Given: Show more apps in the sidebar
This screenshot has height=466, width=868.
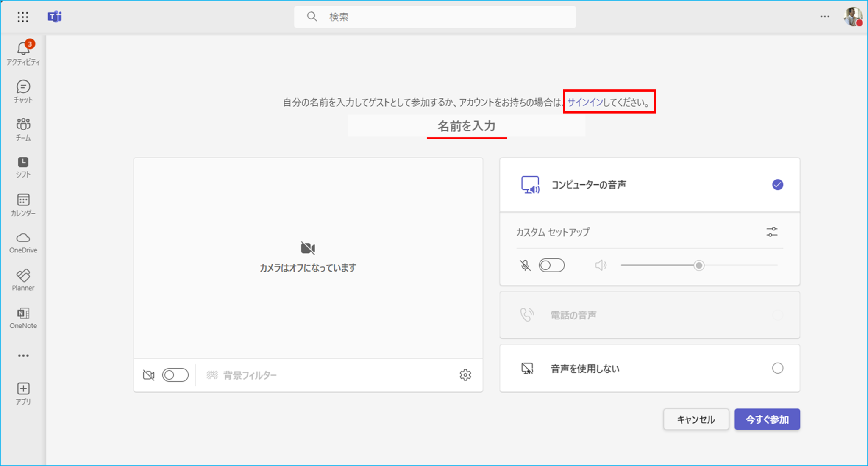Looking at the screenshot, I should [23, 355].
